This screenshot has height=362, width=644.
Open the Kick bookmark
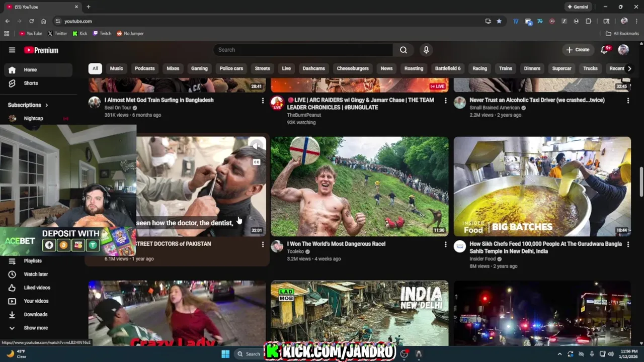point(80,34)
